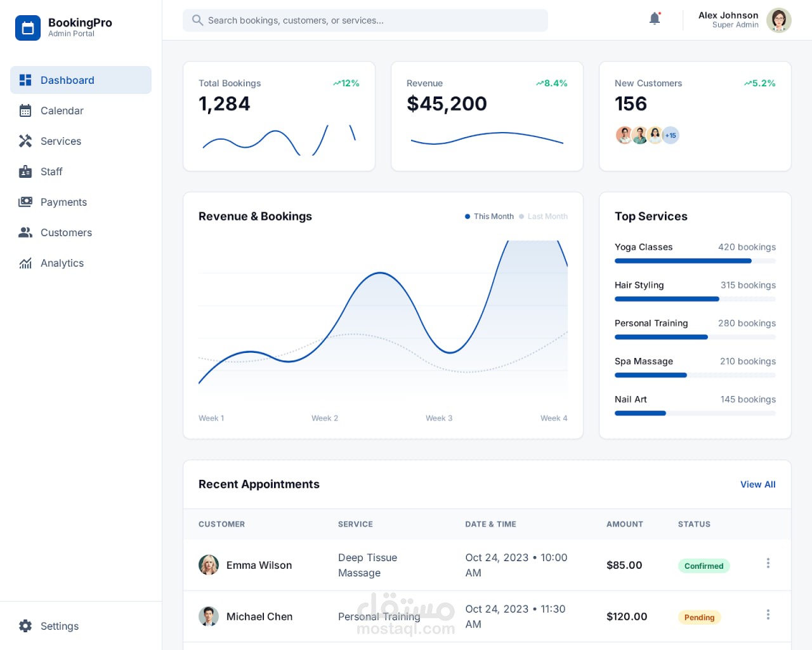Open Emma Wilson row three-dot menu
Screen dimensions: 812x650
768,563
